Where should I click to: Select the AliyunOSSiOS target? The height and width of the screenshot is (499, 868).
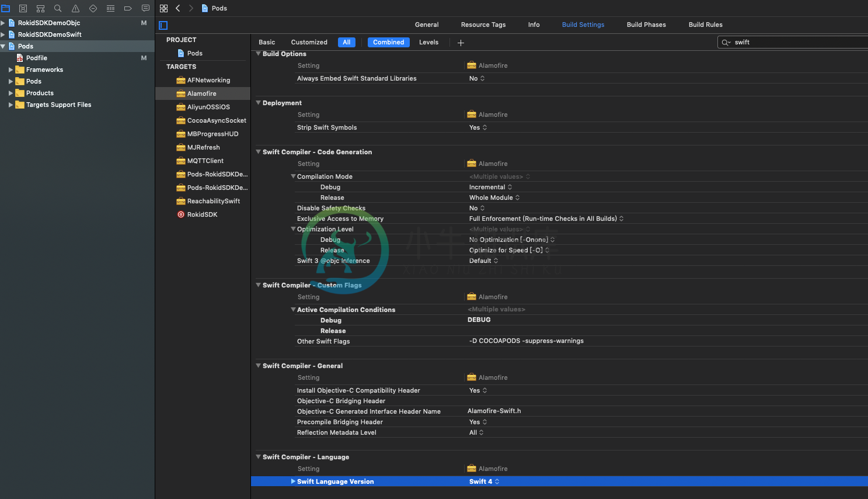point(203,107)
